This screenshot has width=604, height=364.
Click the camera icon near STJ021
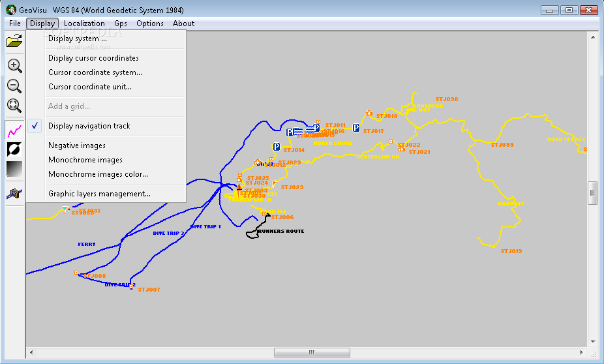coord(401,149)
